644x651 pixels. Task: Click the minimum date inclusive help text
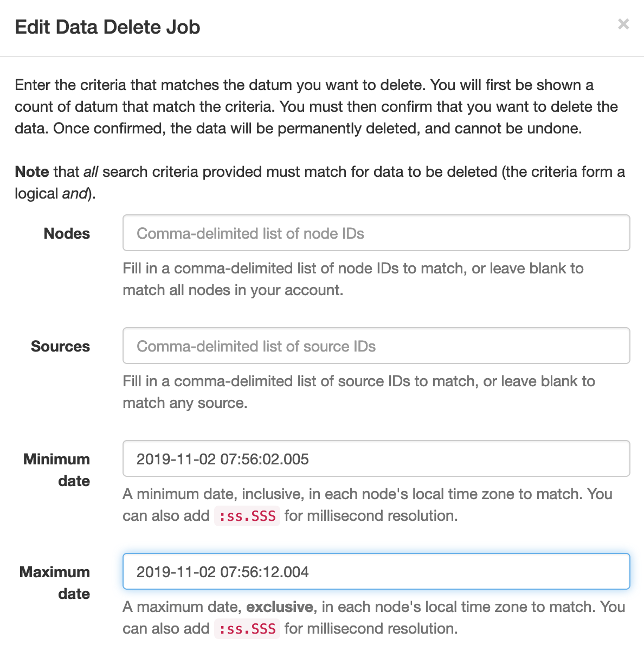(367, 505)
